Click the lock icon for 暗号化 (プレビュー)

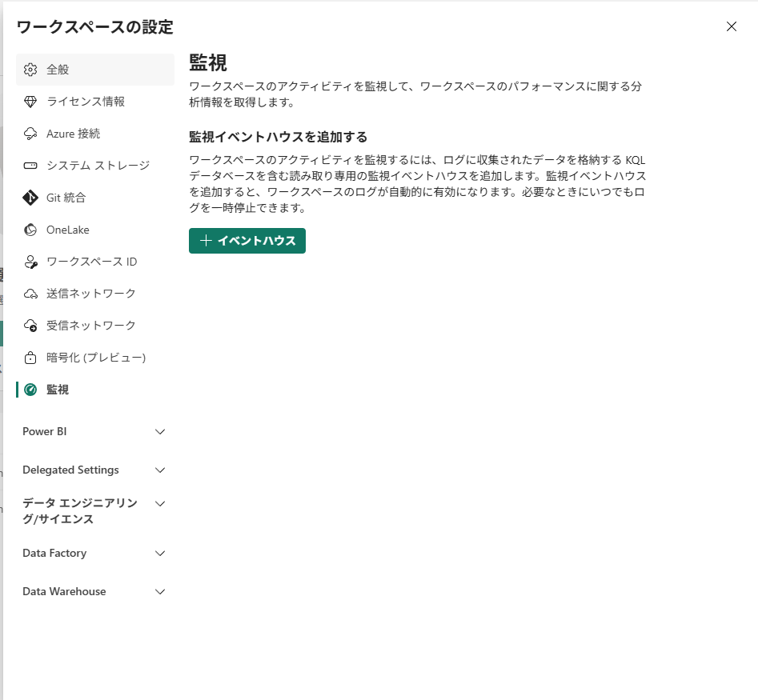tap(30, 358)
